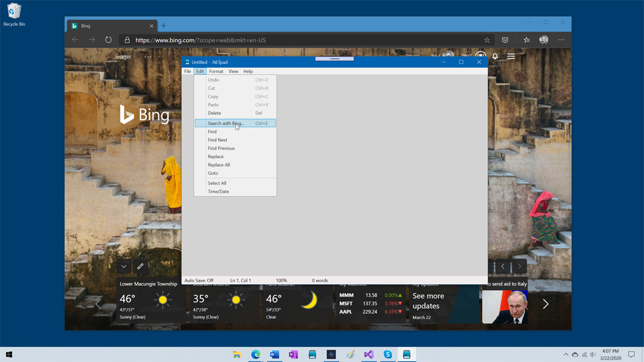Viewport: 644px width, 362px height.
Task: Launch Visual Studio from the taskbar
Action: (x=369, y=354)
